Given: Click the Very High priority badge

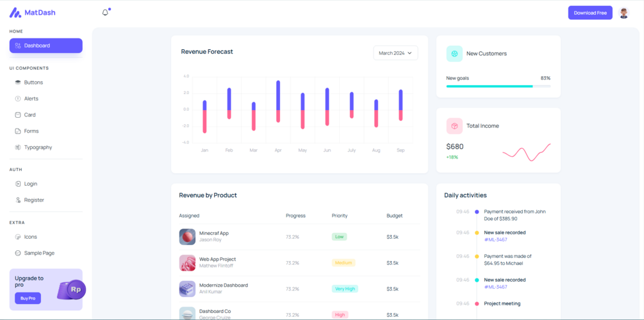Looking at the screenshot, I should [x=345, y=289].
